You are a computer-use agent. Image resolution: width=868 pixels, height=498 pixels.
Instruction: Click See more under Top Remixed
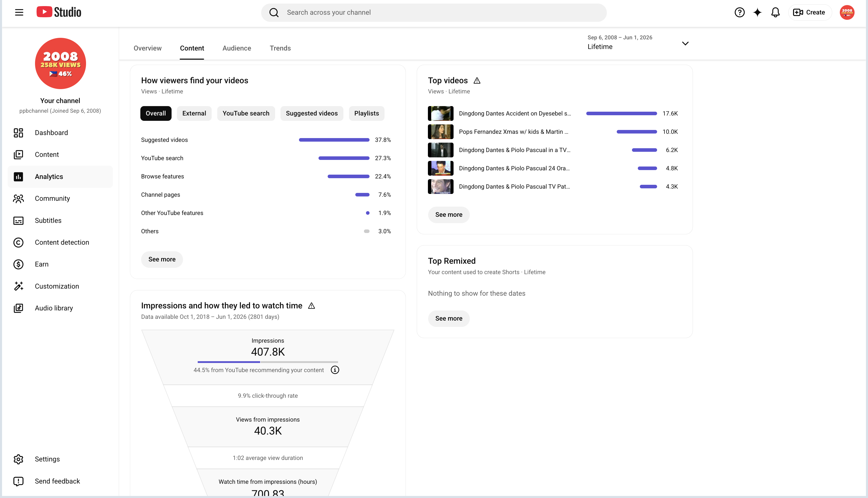pos(449,319)
